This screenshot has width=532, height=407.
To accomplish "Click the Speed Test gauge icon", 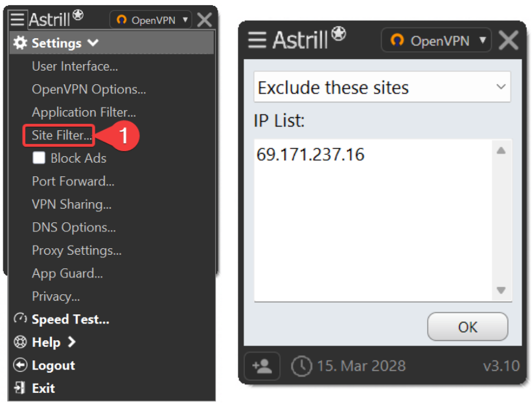I will (20, 318).
